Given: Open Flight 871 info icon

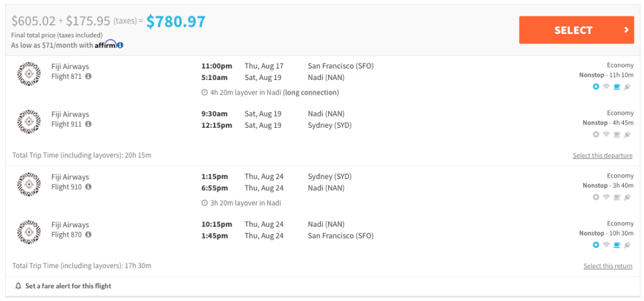Looking at the screenshot, I should [x=88, y=76].
